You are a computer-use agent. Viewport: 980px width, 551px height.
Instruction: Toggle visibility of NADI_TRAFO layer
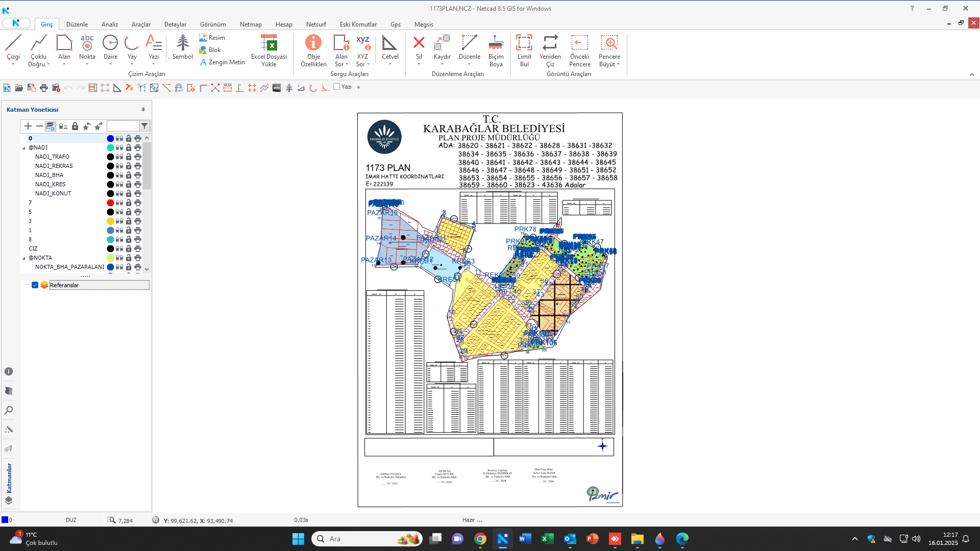coord(119,157)
